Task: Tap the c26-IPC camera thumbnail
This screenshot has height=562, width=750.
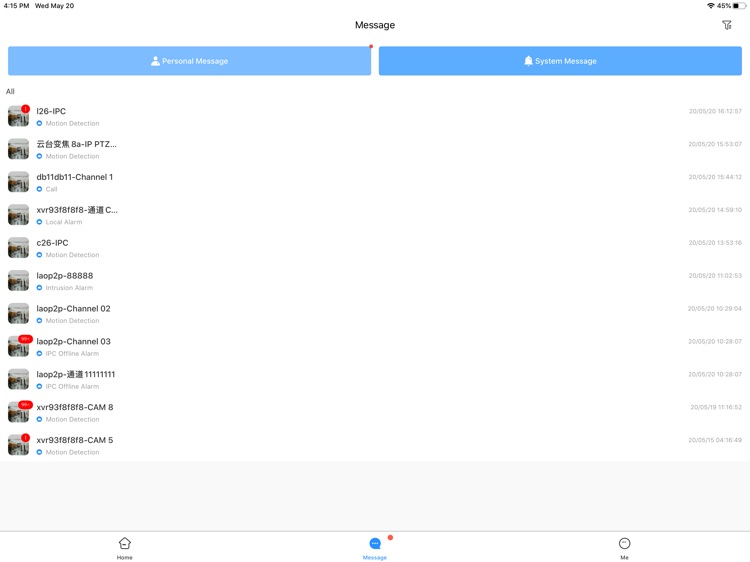Action: click(x=18, y=248)
